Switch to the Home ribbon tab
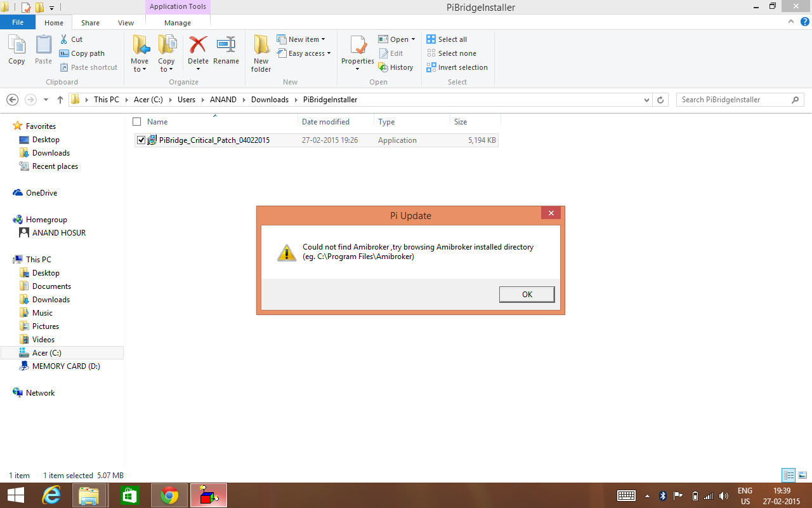The image size is (812, 508). pos(54,23)
